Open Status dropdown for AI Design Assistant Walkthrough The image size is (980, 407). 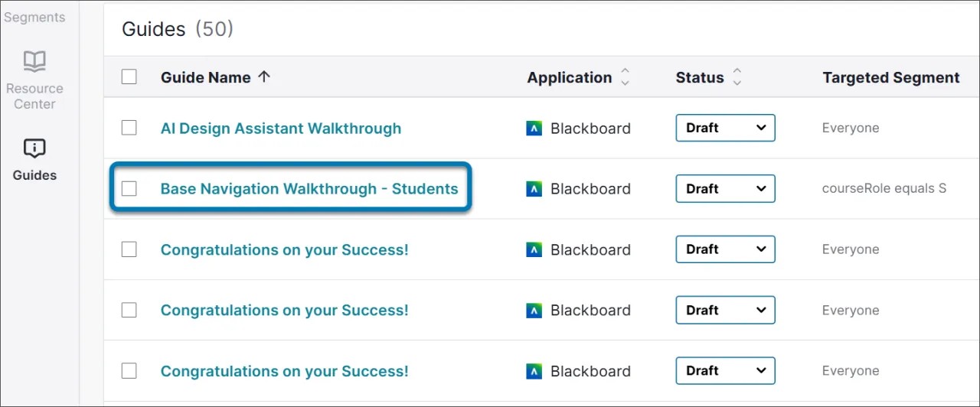[725, 128]
